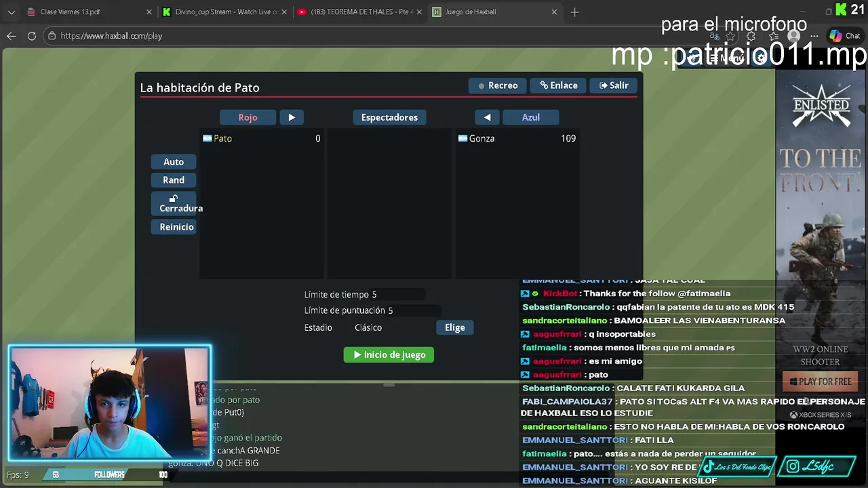
Task: Leave the room with Salir
Action: (613, 85)
